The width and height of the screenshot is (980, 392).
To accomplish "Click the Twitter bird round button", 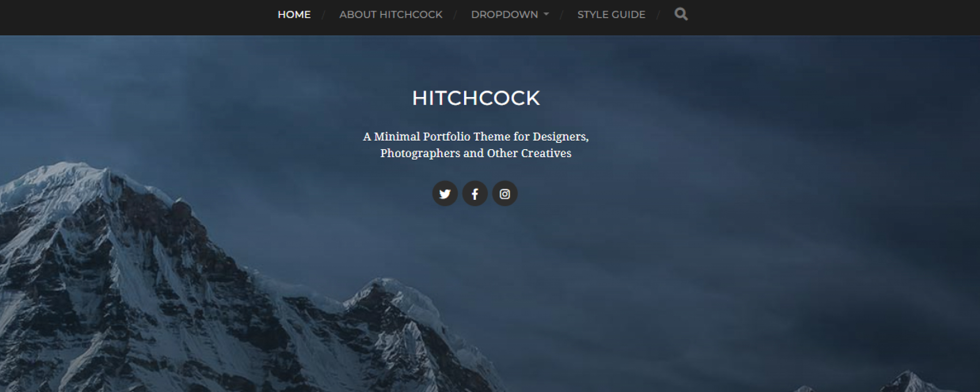I will pyautogui.click(x=445, y=194).
